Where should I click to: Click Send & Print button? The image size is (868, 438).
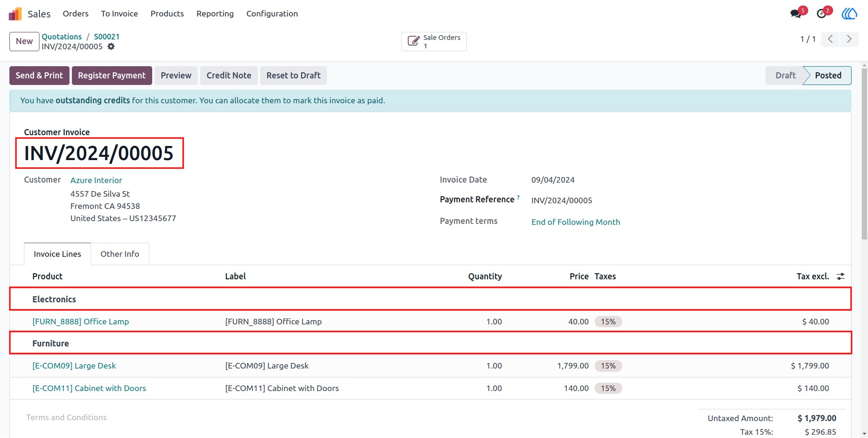point(39,76)
